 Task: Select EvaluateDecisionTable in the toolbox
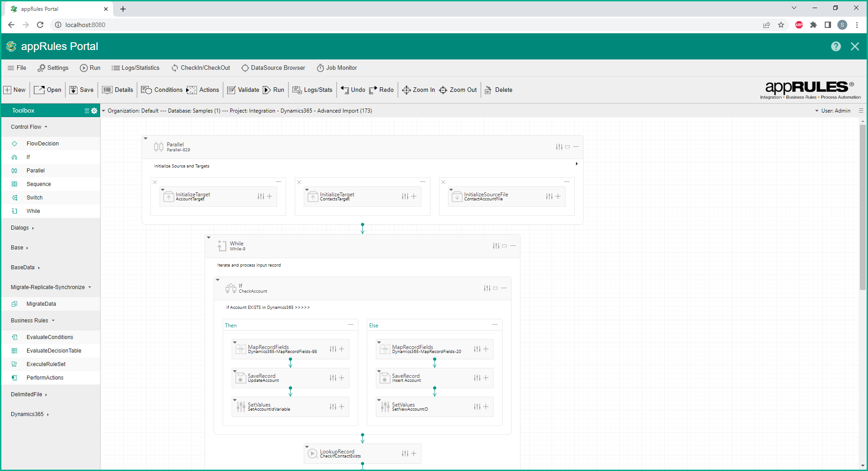[54, 351]
